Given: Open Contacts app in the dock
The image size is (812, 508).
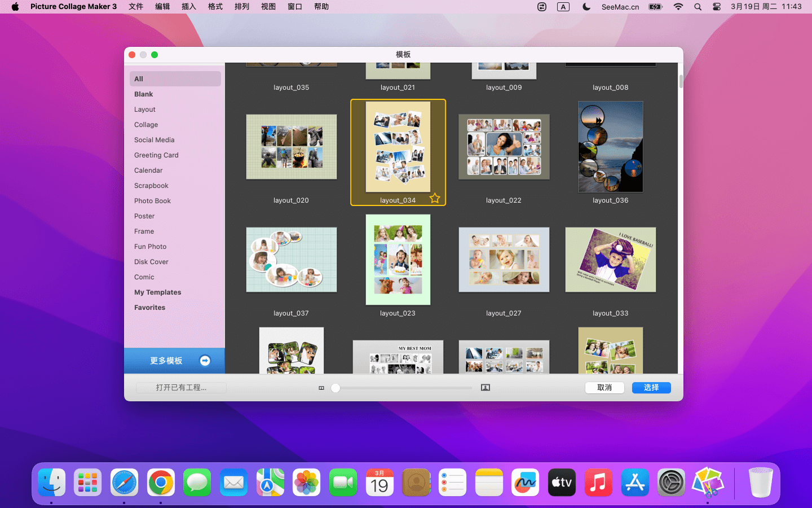Looking at the screenshot, I should click(x=416, y=483).
